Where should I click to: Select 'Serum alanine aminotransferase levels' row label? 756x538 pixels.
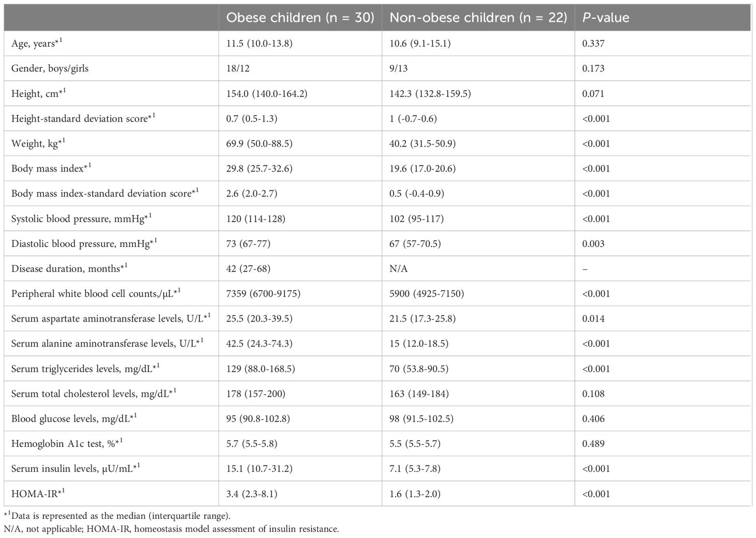click(x=108, y=343)
